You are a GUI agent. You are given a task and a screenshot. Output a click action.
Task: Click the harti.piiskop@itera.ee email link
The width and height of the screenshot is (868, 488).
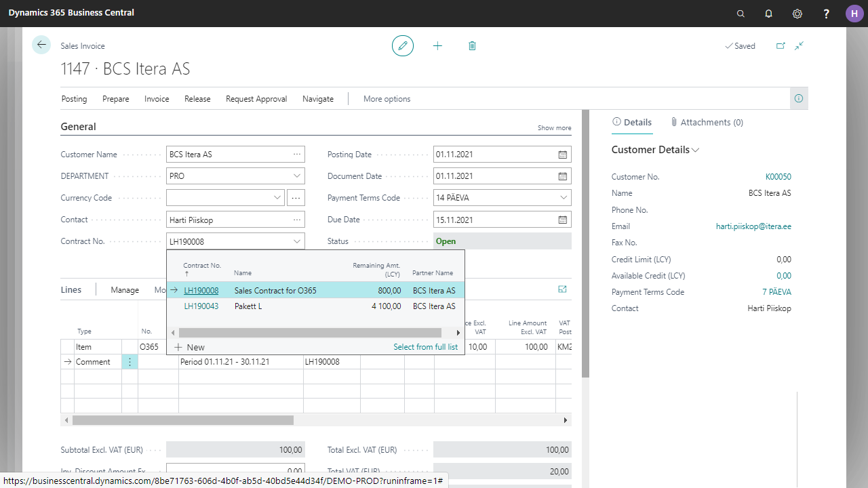tap(753, 226)
